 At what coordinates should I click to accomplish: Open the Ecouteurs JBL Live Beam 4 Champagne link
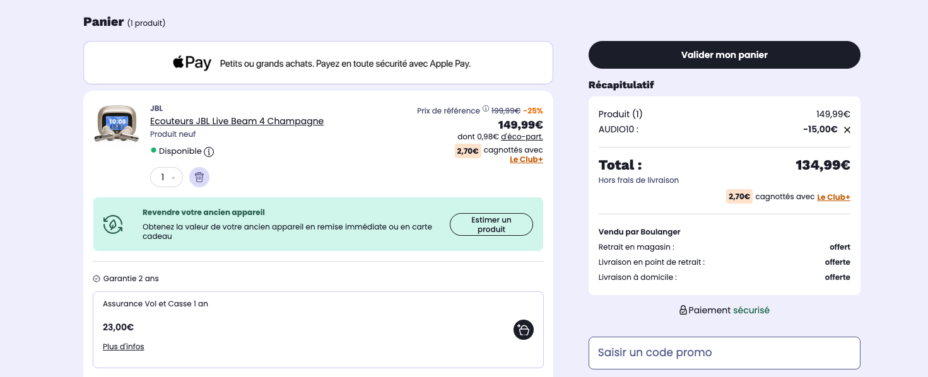click(x=237, y=121)
